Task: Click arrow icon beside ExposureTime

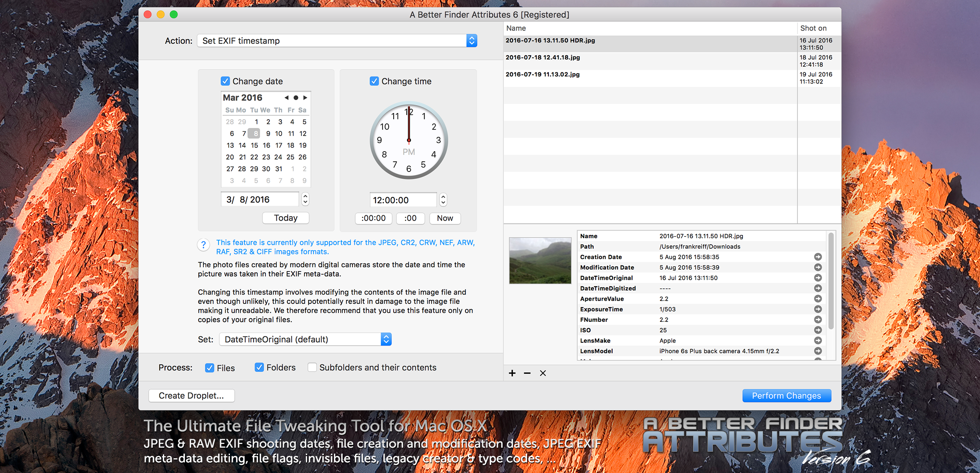Action: [x=818, y=309]
